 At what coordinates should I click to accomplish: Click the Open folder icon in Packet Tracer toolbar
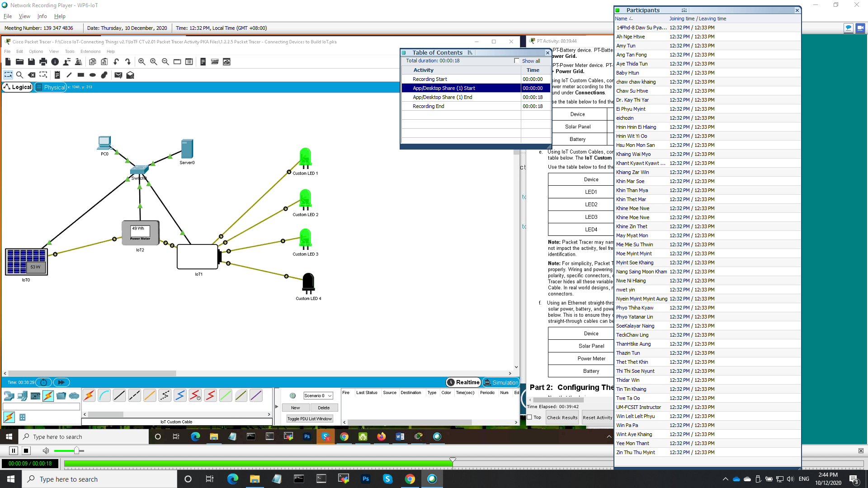point(19,62)
